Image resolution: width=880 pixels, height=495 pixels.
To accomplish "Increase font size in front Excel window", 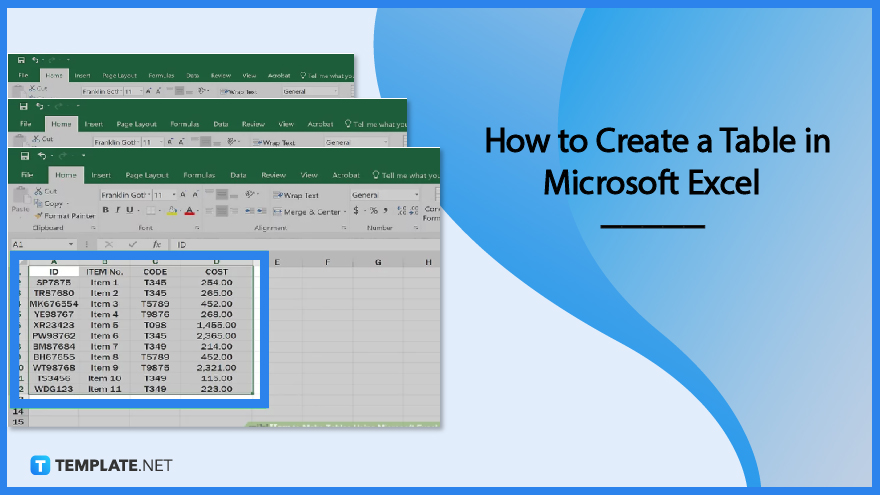I will 183,195.
